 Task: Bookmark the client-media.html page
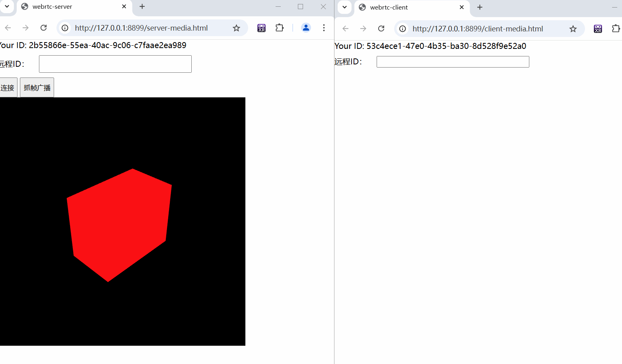tap(573, 29)
